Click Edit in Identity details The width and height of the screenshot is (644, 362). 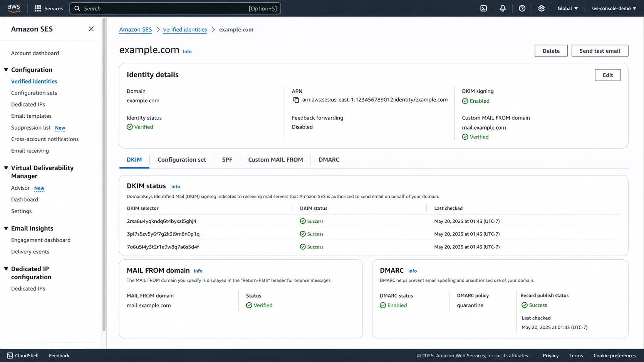(x=607, y=75)
